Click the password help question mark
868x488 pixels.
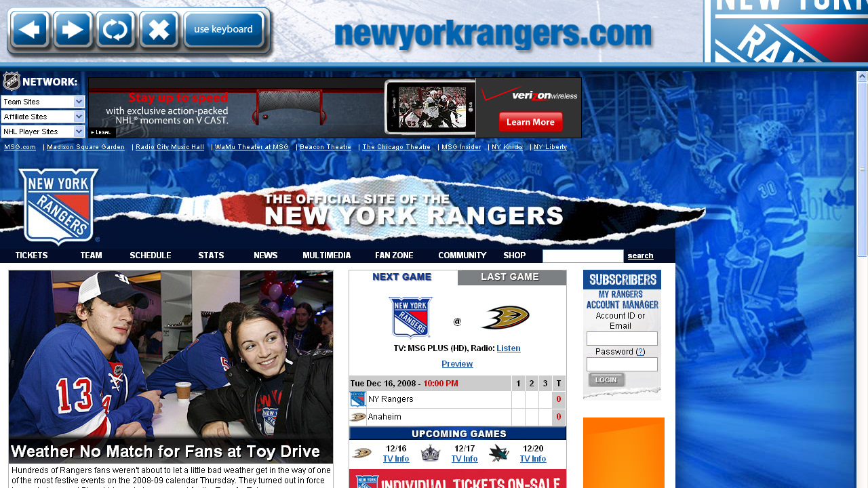640,352
